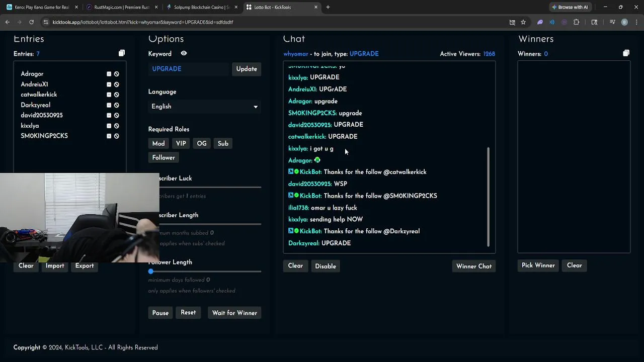Go back with browser back arrow
Viewport: 644px width, 362px height.
(7, 22)
